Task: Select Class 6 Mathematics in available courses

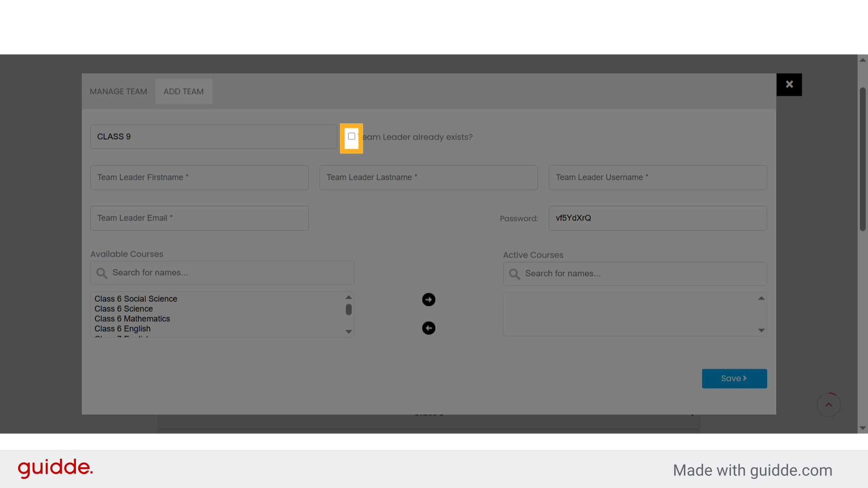Action: tap(132, 319)
